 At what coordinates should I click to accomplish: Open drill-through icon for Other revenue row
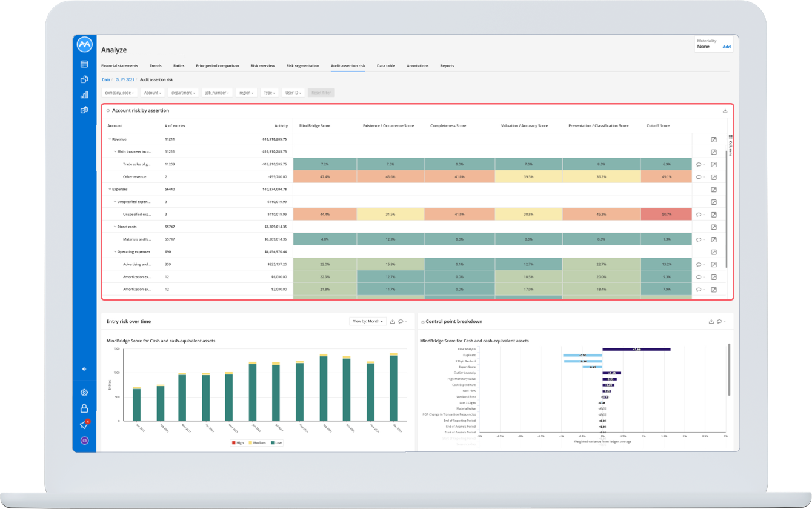point(714,177)
